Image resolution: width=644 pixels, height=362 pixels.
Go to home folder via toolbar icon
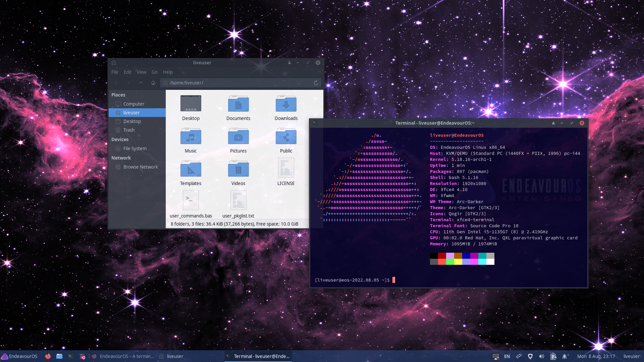[153, 83]
